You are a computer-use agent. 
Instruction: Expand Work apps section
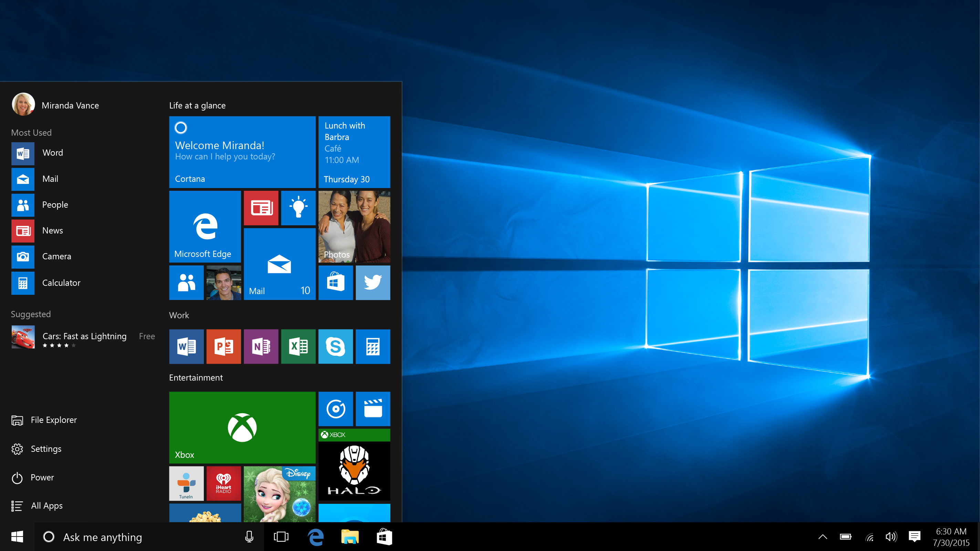[x=178, y=315]
